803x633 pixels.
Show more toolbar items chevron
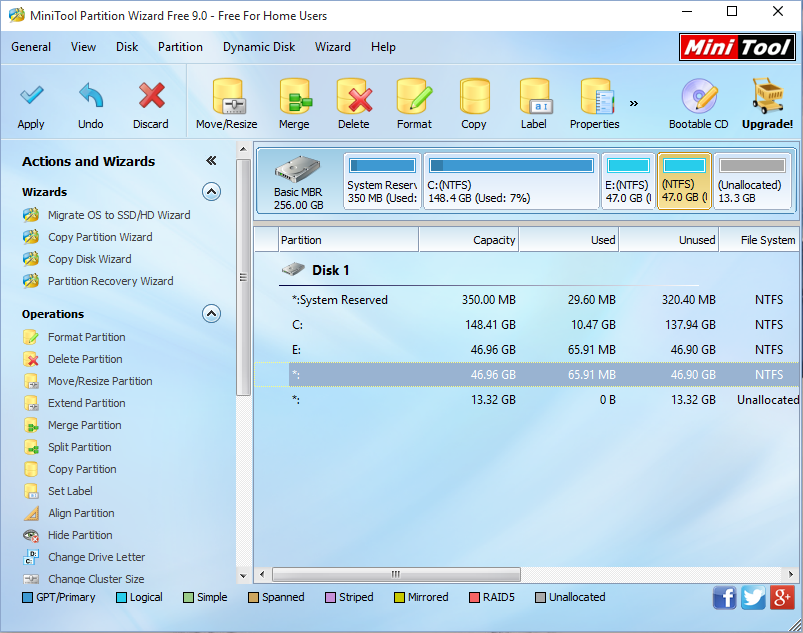point(634,103)
